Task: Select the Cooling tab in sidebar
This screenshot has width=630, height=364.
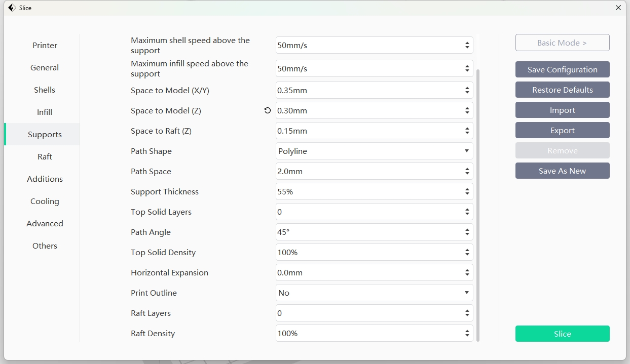Action: coord(45,201)
